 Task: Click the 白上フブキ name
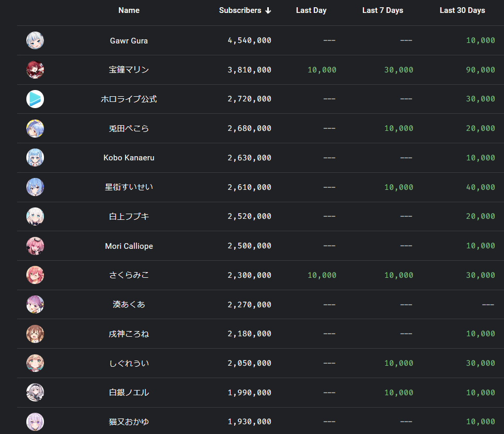coord(129,217)
